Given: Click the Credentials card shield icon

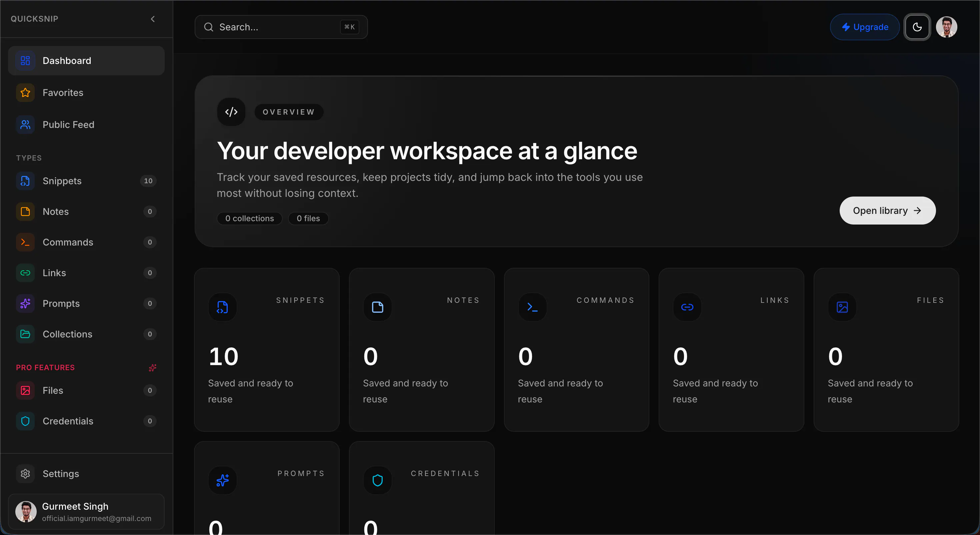Looking at the screenshot, I should (x=377, y=480).
